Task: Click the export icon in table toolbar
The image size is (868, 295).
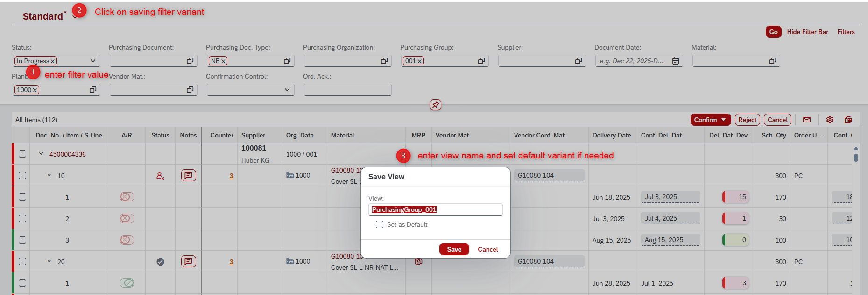Action: pos(848,120)
